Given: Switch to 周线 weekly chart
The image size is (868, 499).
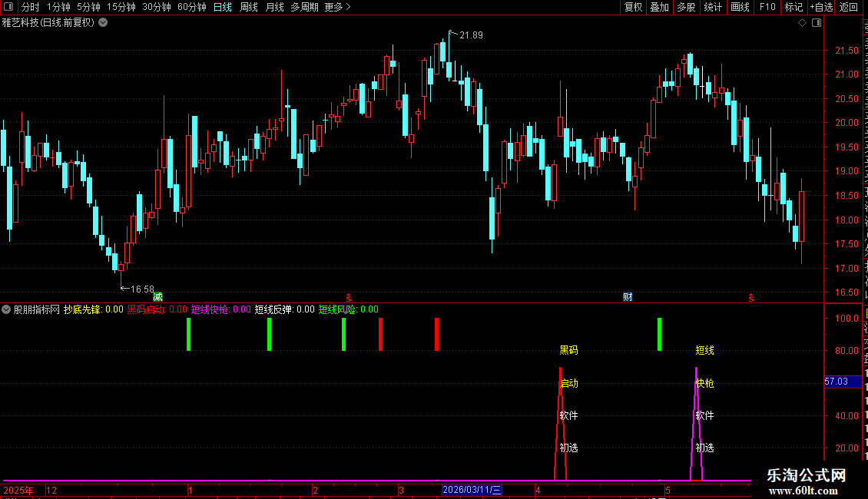Looking at the screenshot, I should click(x=249, y=7).
